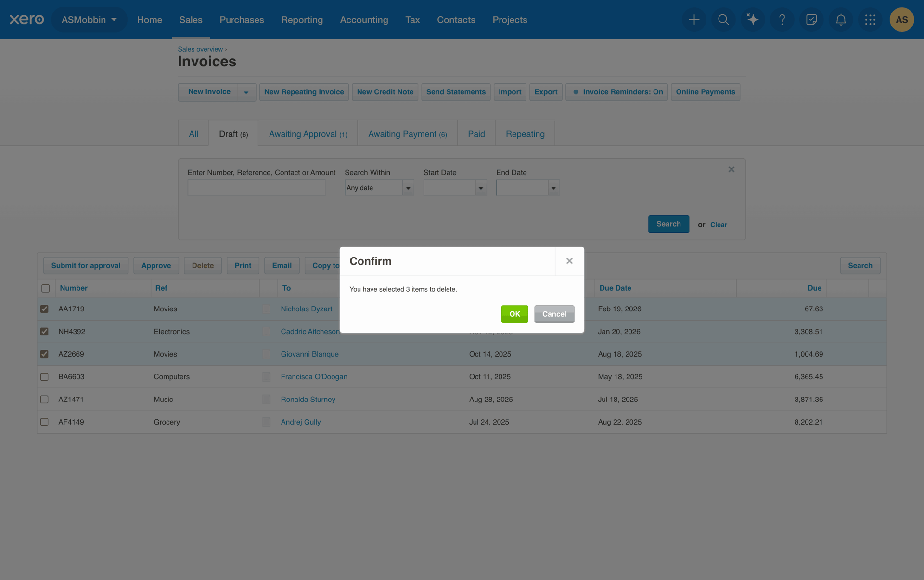Check the AZ1471 invoice checkbox
This screenshot has height=580, width=924.
pos(44,400)
